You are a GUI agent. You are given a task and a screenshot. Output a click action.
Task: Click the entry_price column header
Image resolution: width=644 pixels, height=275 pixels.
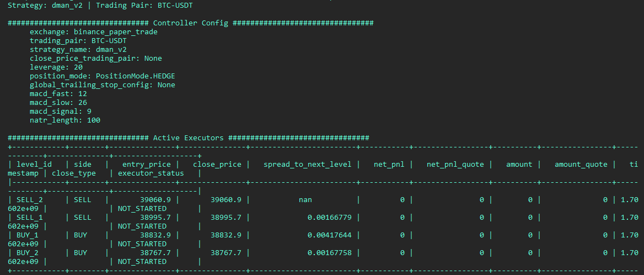(147, 165)
